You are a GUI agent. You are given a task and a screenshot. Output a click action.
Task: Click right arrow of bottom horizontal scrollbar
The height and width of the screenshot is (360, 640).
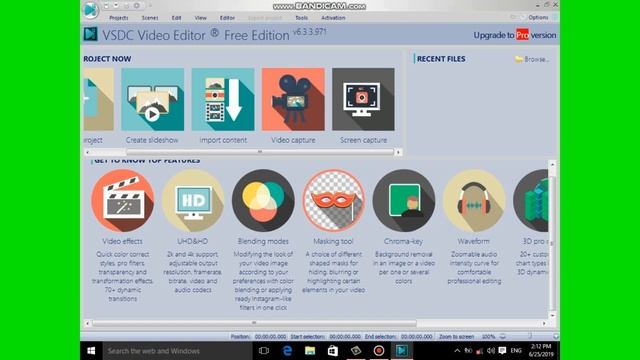(544, 323)
